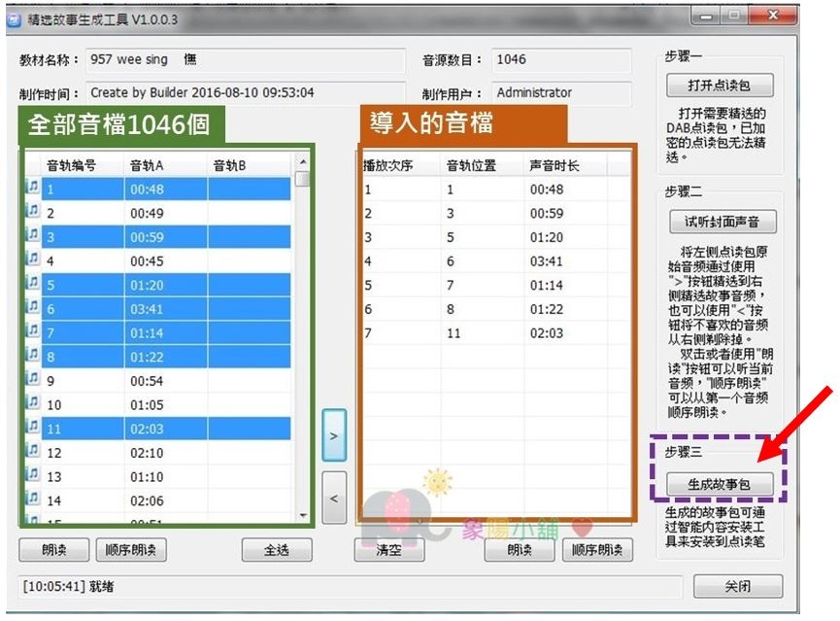The image size is (840, 621).
Task: Select imported row with duration 00:59
Action: 496,213
